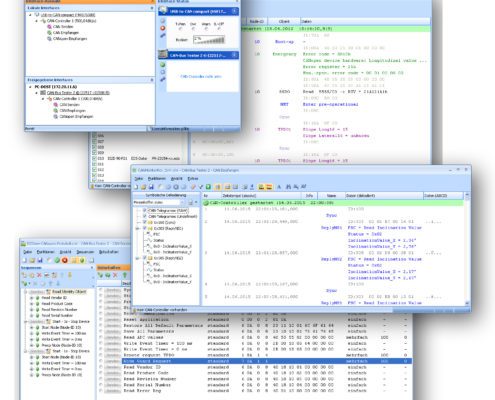Open the Datei menu in the CAN Empfänger window
Viewport: 495px width, 400px height.
tap(139, 179)
